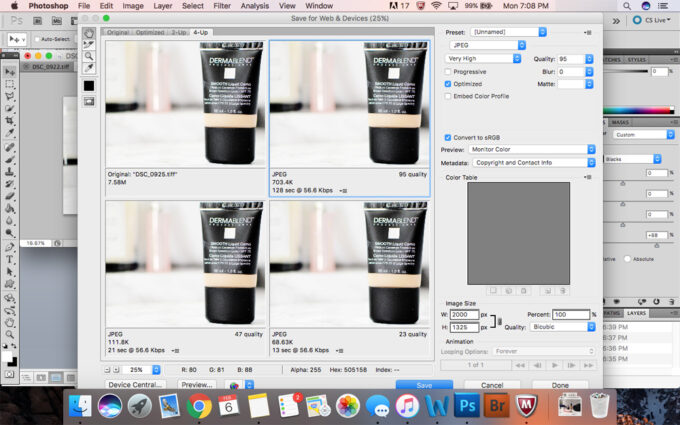The height and width of the screenshot is (425, 680).
Task: Click the Device Central button
Action: coord(135,385)
